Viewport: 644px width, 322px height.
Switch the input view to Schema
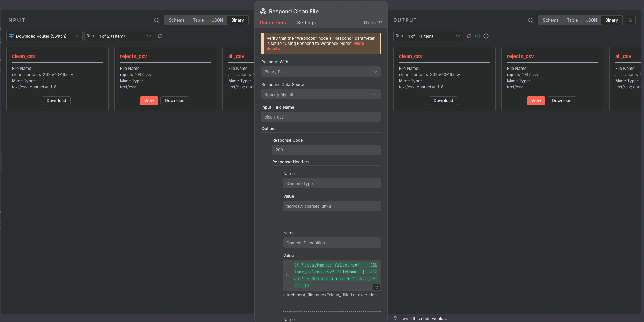tap(177, 20)
